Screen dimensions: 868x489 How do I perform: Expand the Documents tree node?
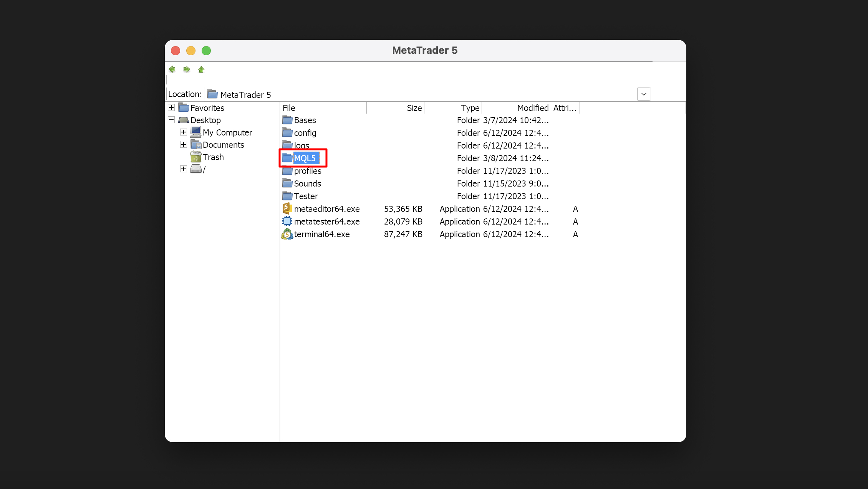coord(184,144)
